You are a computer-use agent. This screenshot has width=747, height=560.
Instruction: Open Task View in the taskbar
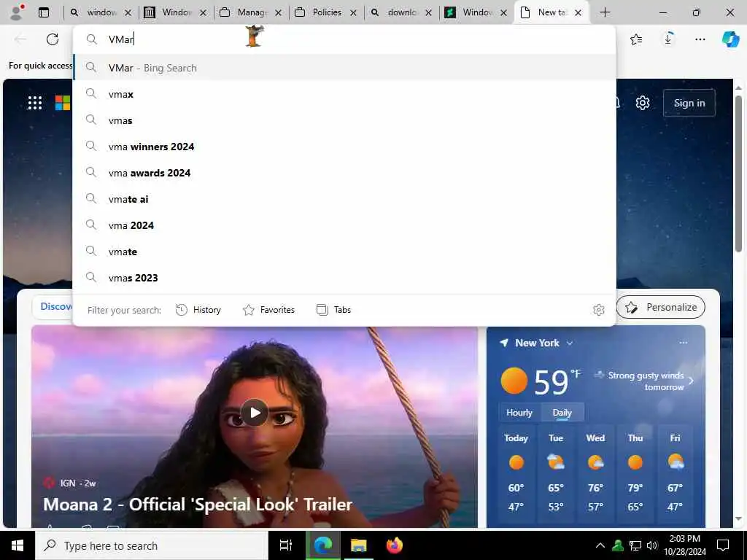[285, 545]
